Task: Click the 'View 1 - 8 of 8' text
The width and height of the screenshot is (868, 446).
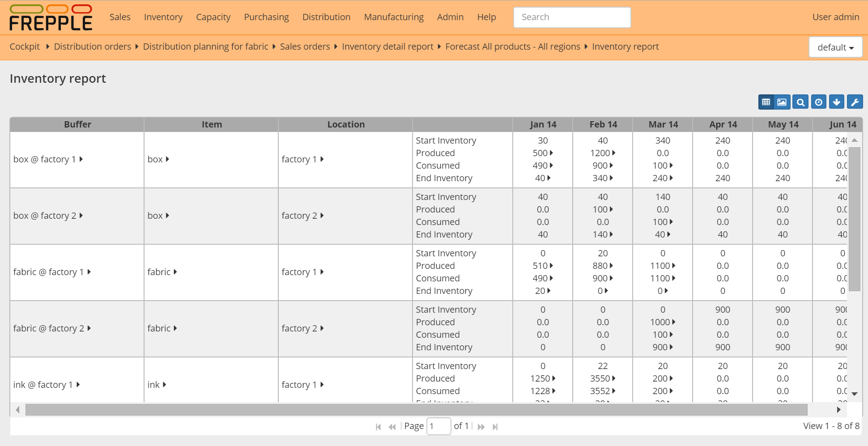Action: point(831,426)
